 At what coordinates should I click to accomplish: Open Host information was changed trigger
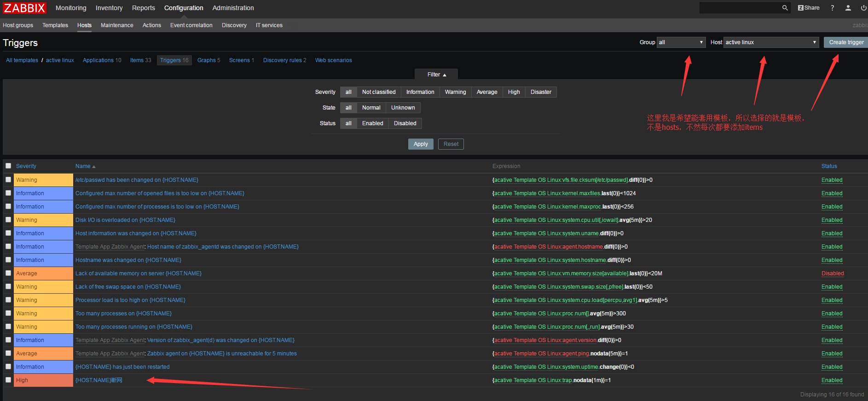[x=136, y=233]
